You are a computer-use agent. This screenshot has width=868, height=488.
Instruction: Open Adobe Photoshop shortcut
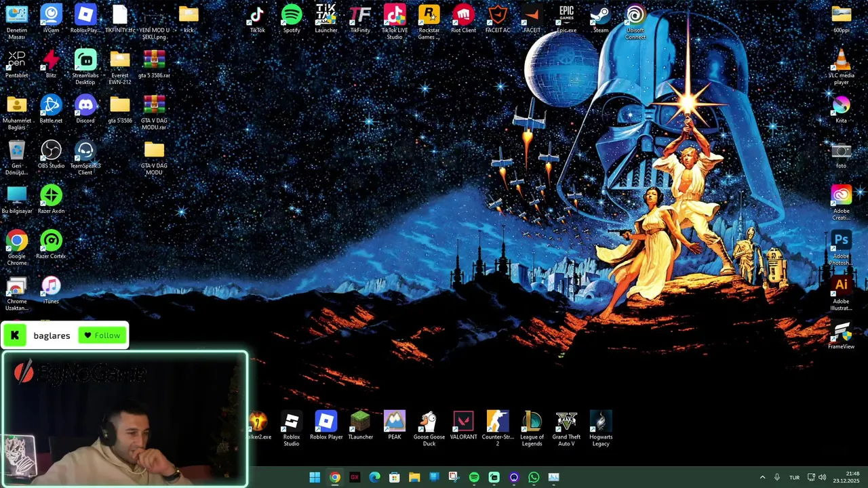841,247
